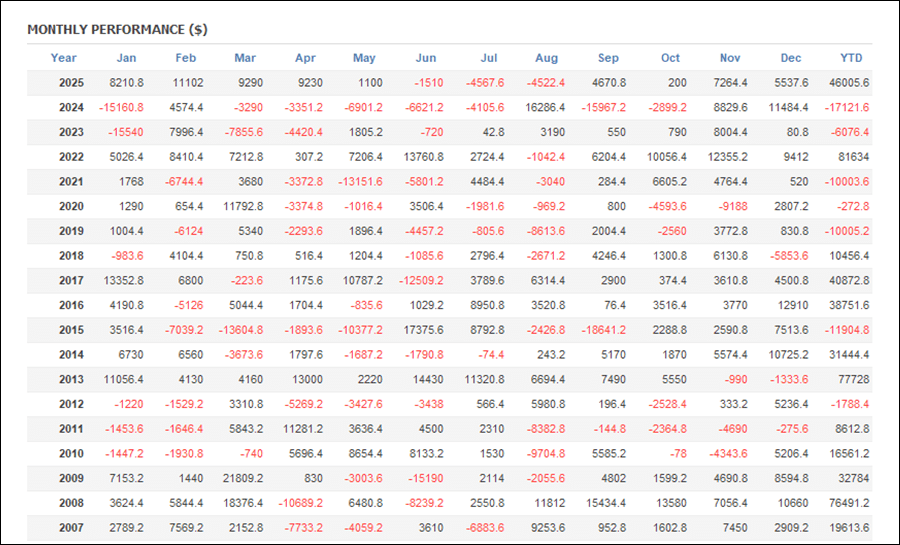Click the Jan 2017 value 13352.8
The height and width of the screenshot is (545, 900).
[x=123, y=280]
